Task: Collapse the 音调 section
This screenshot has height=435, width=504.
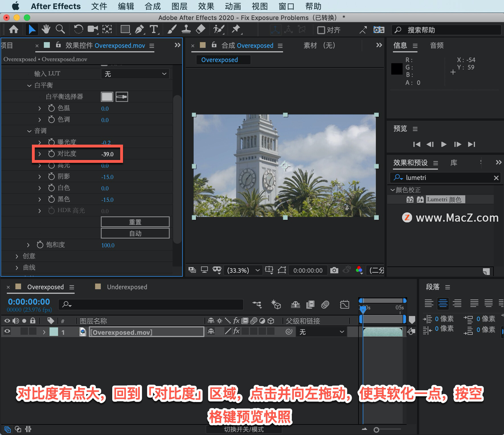Action: pos(29,131)
